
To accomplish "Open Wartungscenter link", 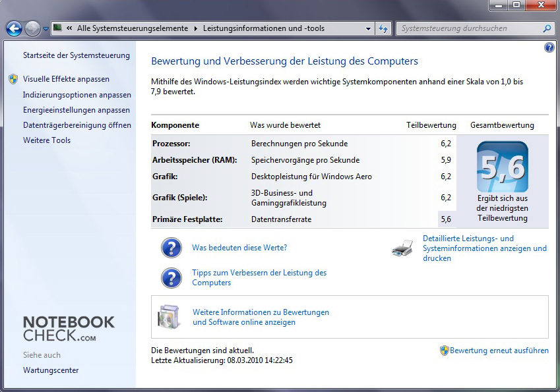I will pos(51,370).
